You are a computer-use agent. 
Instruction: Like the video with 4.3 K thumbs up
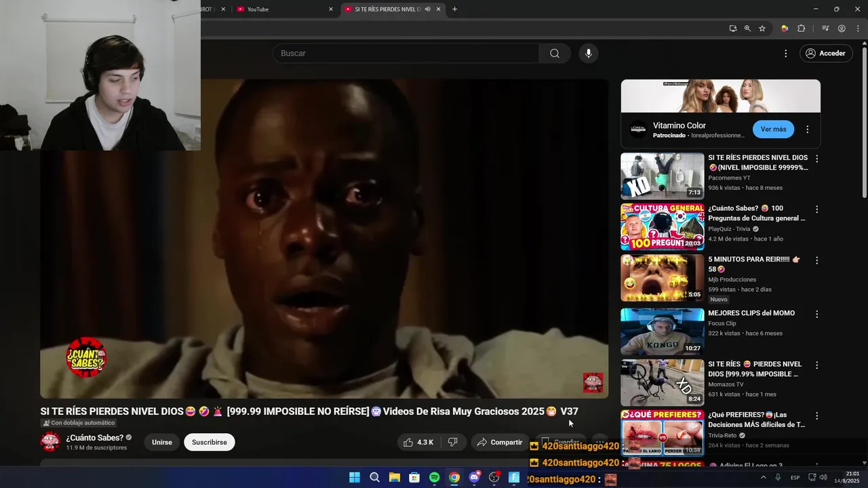click(418, 442)
